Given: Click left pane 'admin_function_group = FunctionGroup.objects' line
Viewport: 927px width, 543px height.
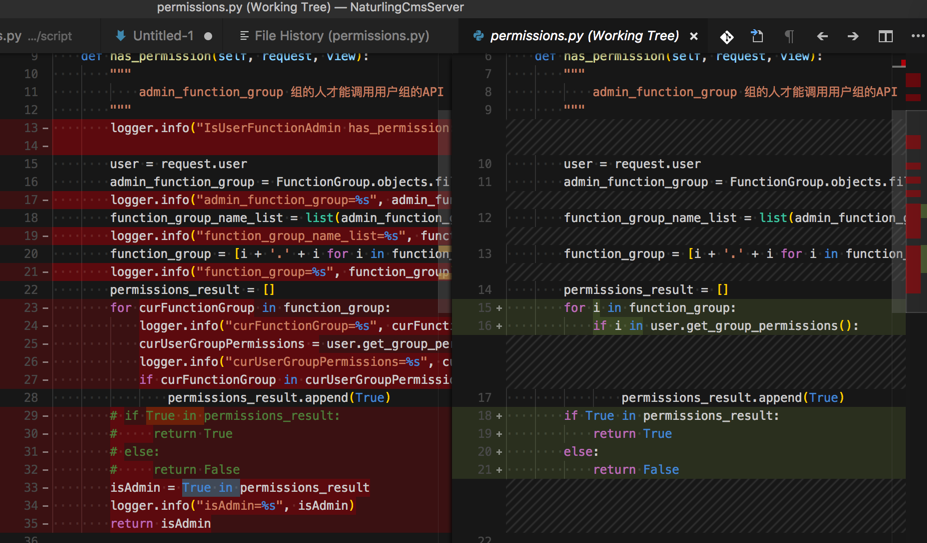Looking at the screenshot, I should pyautogui.click(x=280, y=182).
